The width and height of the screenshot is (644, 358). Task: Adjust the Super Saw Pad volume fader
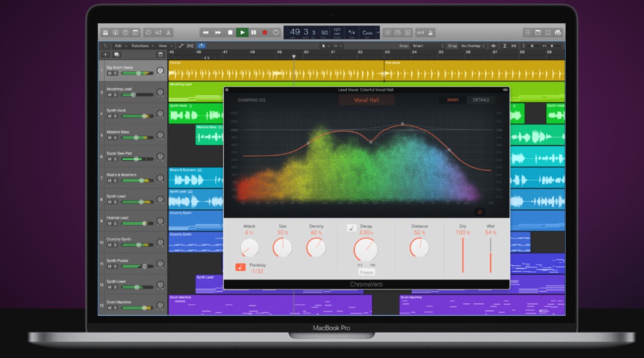(x=137, y=159)
